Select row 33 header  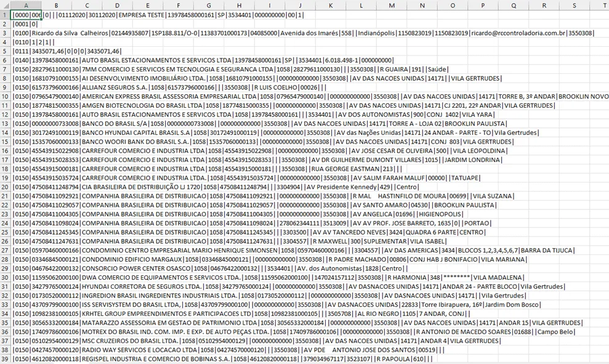(x=5, y=304)
